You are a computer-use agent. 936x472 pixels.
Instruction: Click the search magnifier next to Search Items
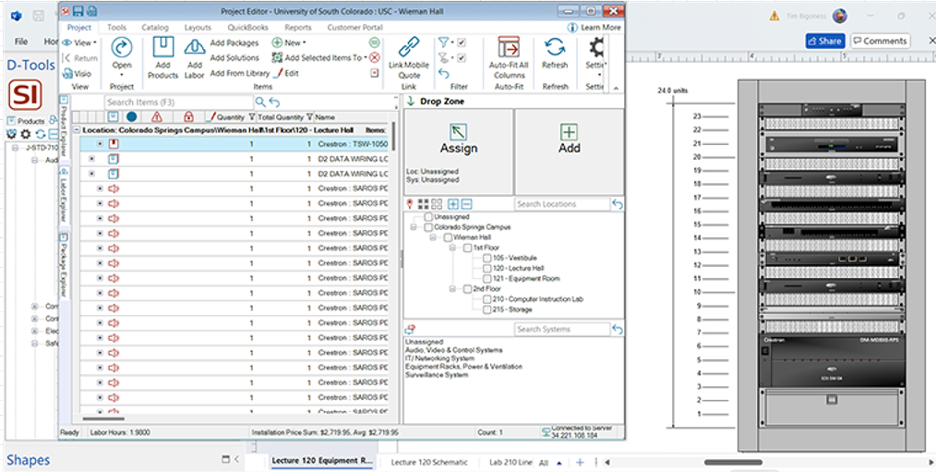(x=260, y=102)
